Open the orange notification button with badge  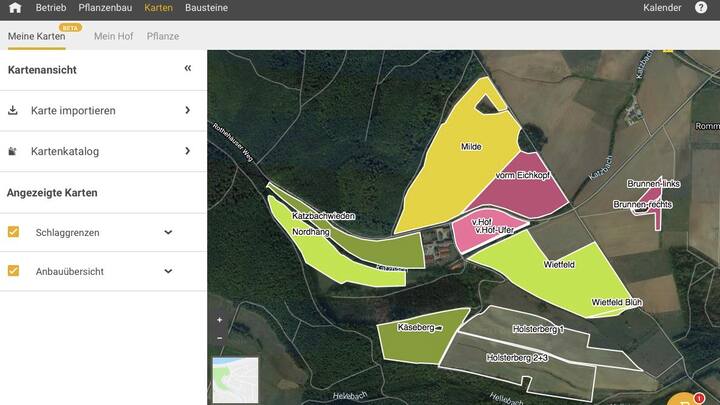686,399
